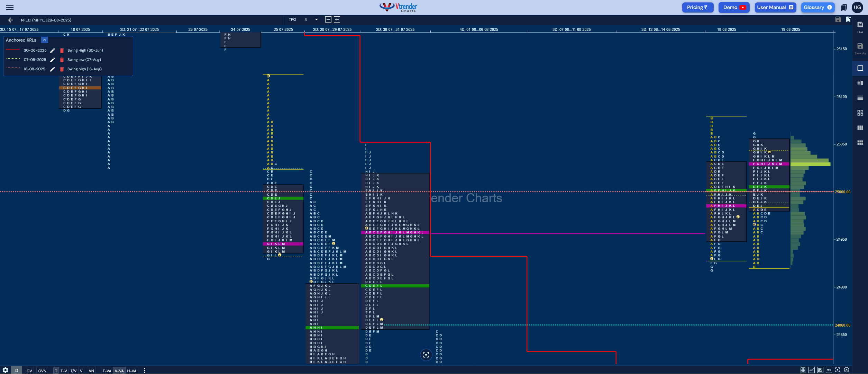Open the hamburger menu
This screenshot has height=374, width=868.
pyautogui.click(x=10, y=7)
